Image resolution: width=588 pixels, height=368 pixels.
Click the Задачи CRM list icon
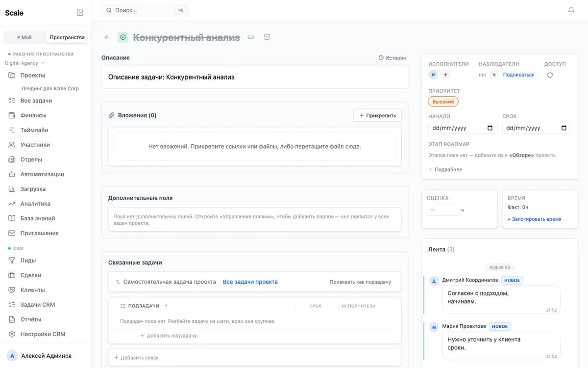[x=12, y=305]
